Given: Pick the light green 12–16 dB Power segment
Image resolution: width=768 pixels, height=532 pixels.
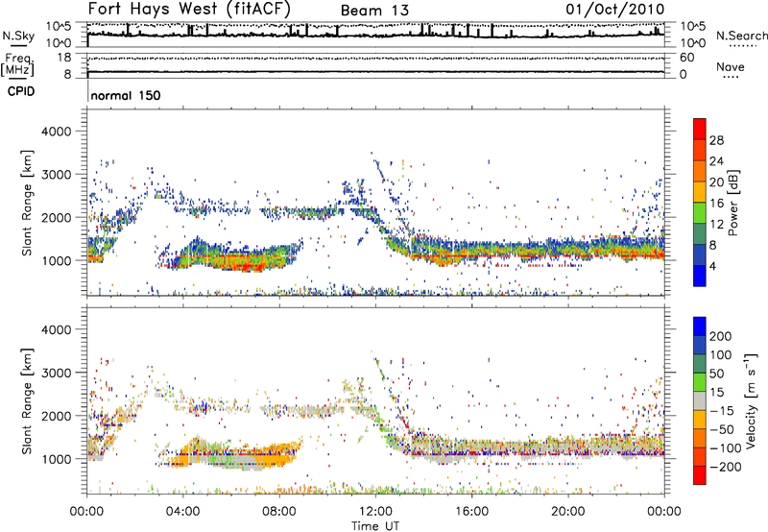Looking at the screenshot, I should [x=700, y=213].
